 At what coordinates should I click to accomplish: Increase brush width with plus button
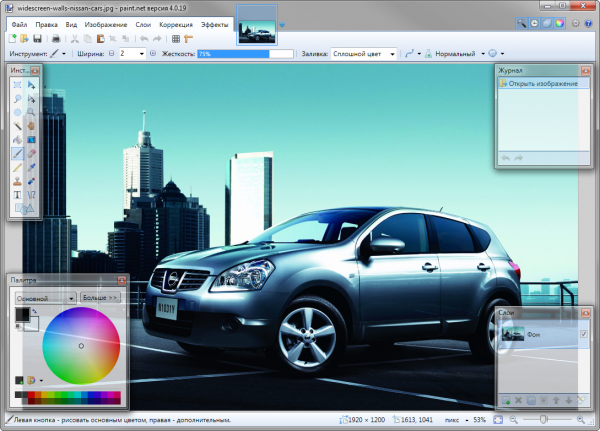pyautogui.click(x=153, y=54)
